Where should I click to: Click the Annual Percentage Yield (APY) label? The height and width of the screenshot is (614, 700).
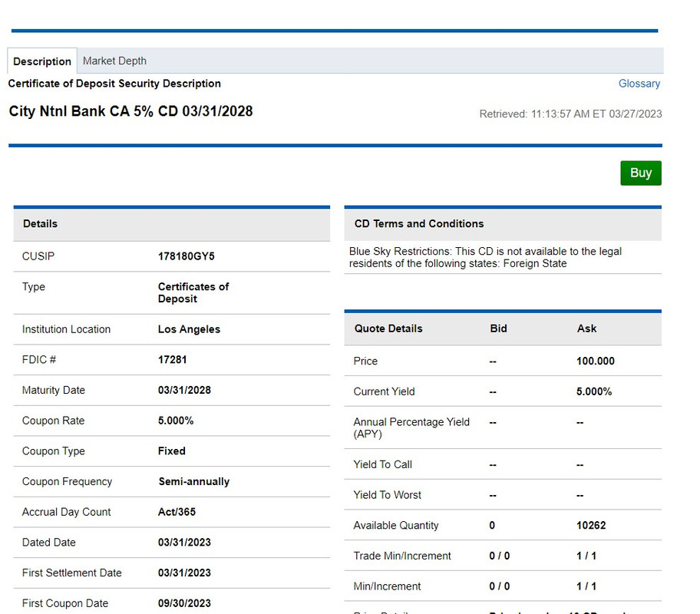(411, 427)
